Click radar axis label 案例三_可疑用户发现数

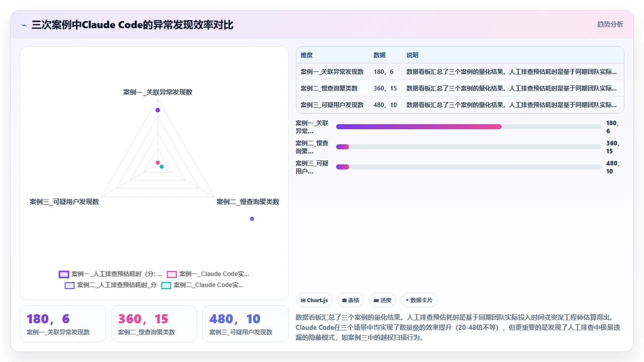pyautogui.click(x=64, y=202)
